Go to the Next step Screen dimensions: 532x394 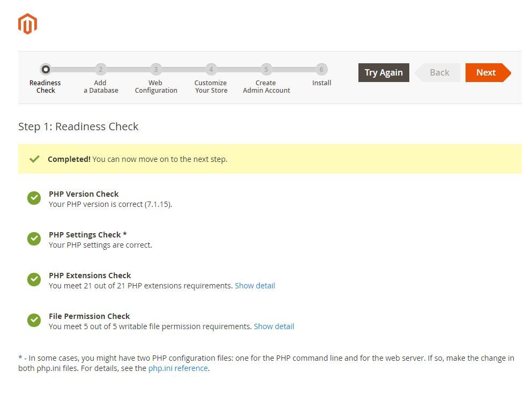point(486,72)
